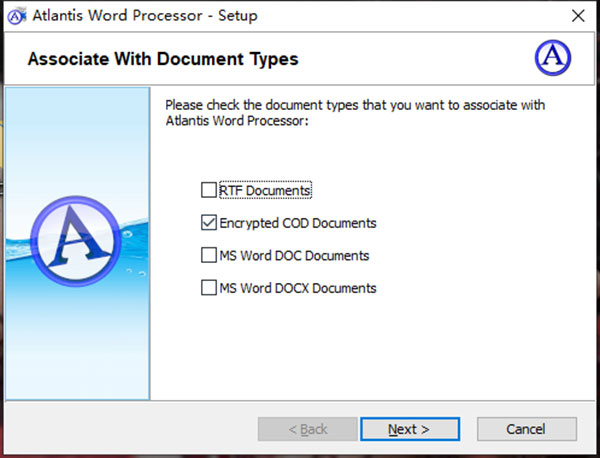Tick the MS Word DOC Documents checkbox

[x=208, y=255]
